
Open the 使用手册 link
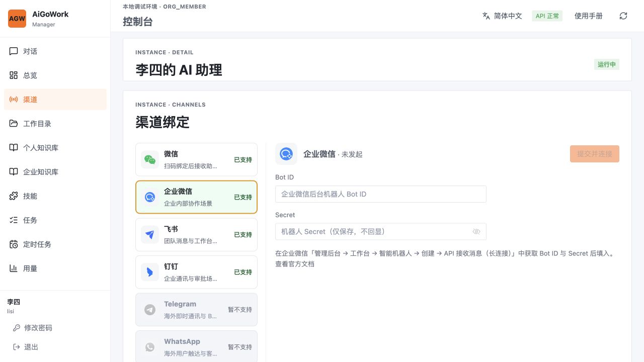pyautogui.click(x=589, y=16)
